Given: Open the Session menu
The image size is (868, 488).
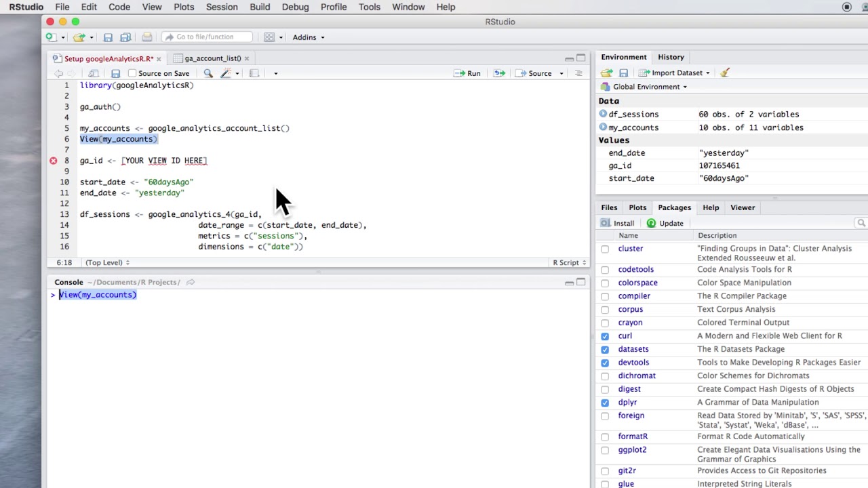Looking at the screenshot, I should (222, 7).
